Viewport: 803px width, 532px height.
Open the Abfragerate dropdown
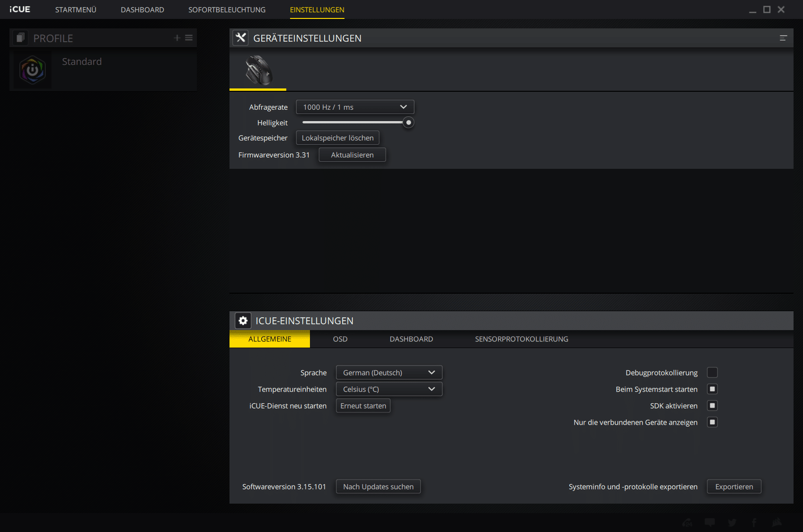coord(355,107)
